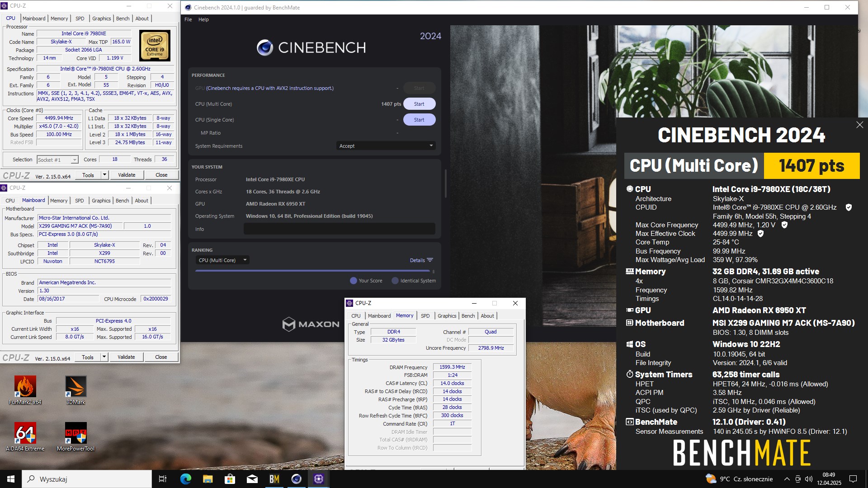Viewport: 868px width, 488px height.
Task: Open Cinebench Help menu
Action: tap(203, 19)
